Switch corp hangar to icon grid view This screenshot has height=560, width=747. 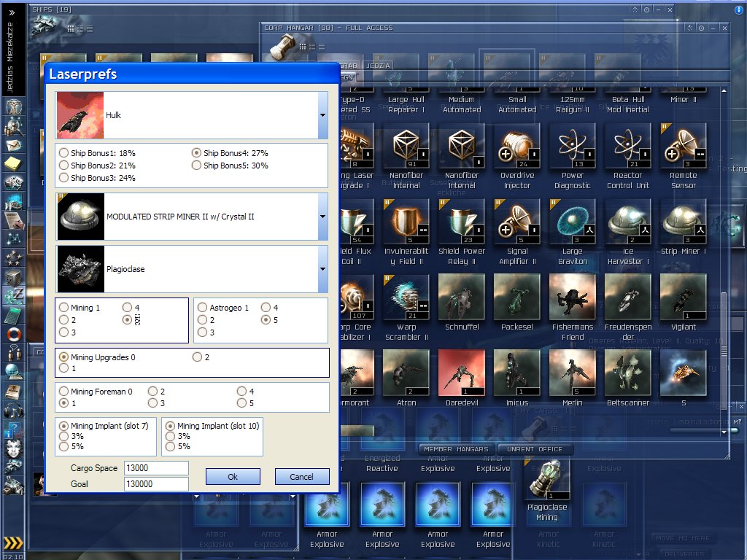pos(303,47)
